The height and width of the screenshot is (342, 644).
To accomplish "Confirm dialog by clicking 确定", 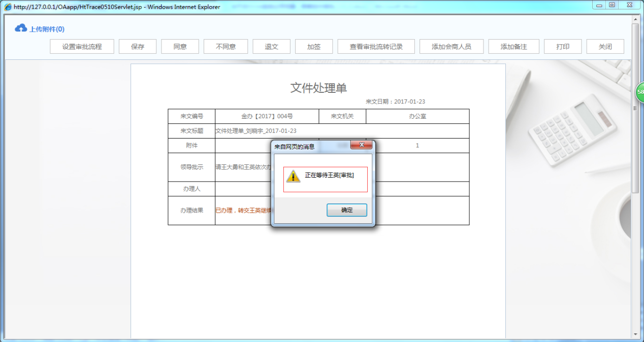I will (346, 210).
